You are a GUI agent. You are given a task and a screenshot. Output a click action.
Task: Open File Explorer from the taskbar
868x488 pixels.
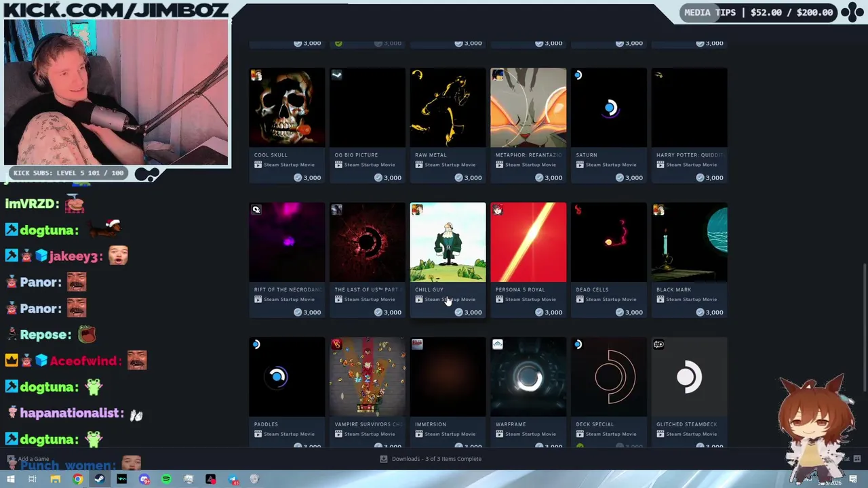[x=56, y=479]
